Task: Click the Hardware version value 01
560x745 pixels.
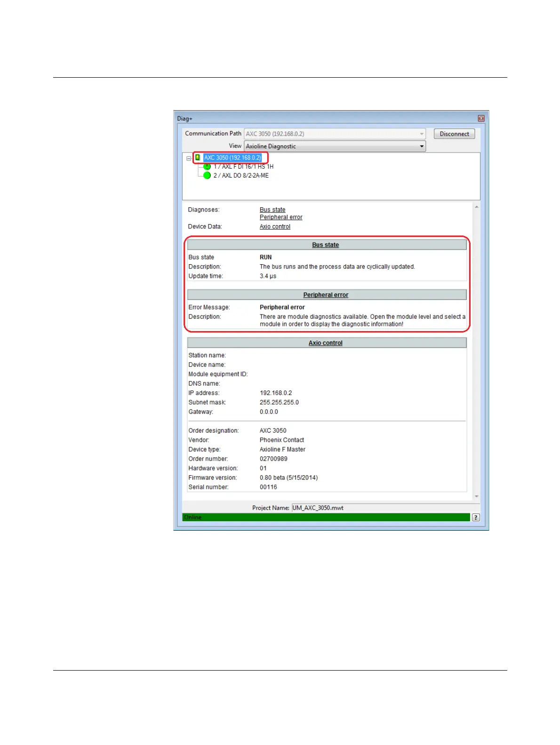Action: click(263, 468)
